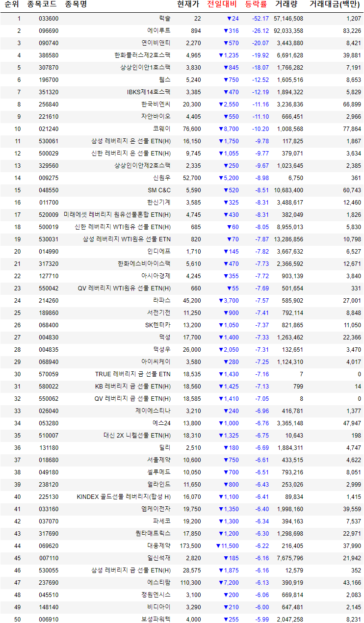Select stock name 예스24
The height and width of the screenshot is (623, 364).
pos(162,423)
